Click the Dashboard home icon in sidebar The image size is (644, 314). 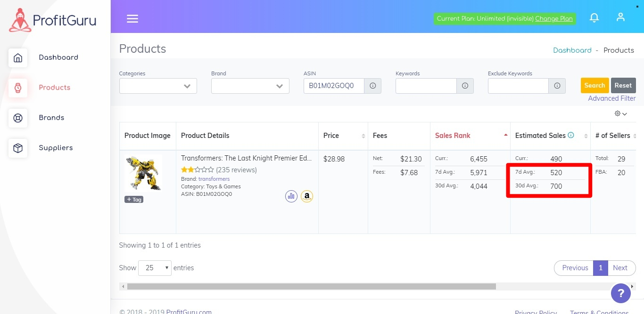(x=18, y=58)
